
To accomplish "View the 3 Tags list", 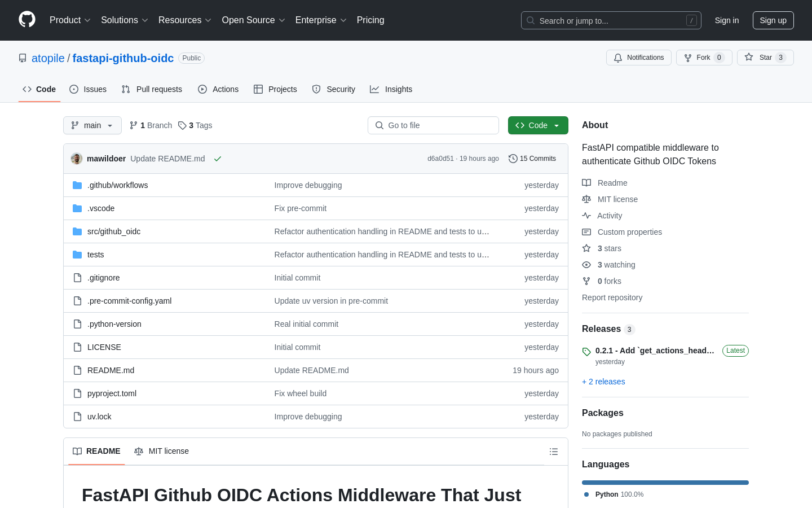I will pos(195,125).
